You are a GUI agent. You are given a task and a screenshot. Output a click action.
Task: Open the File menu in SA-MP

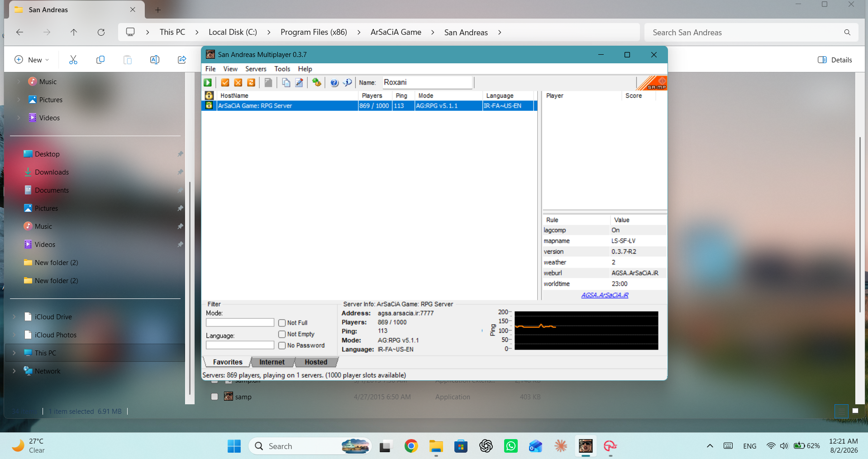coord(210,69)
